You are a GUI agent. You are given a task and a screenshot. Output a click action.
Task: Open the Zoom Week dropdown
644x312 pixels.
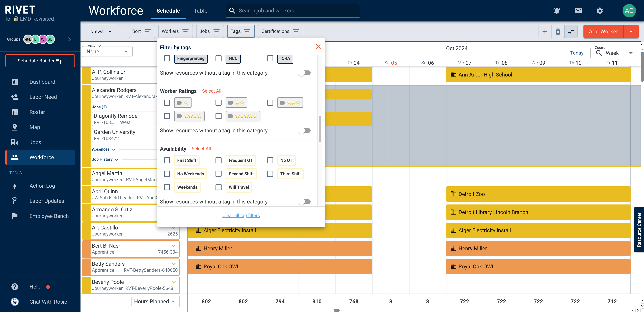(613, 53)
